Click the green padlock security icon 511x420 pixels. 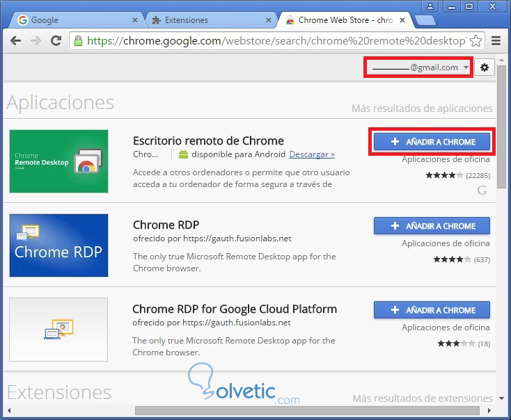(78, 41)
